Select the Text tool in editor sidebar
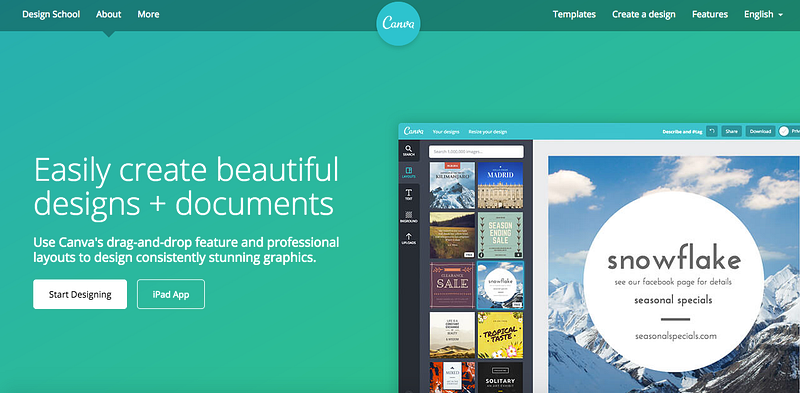800x393 pixels. pyautogui.click(x=409, y=194)
